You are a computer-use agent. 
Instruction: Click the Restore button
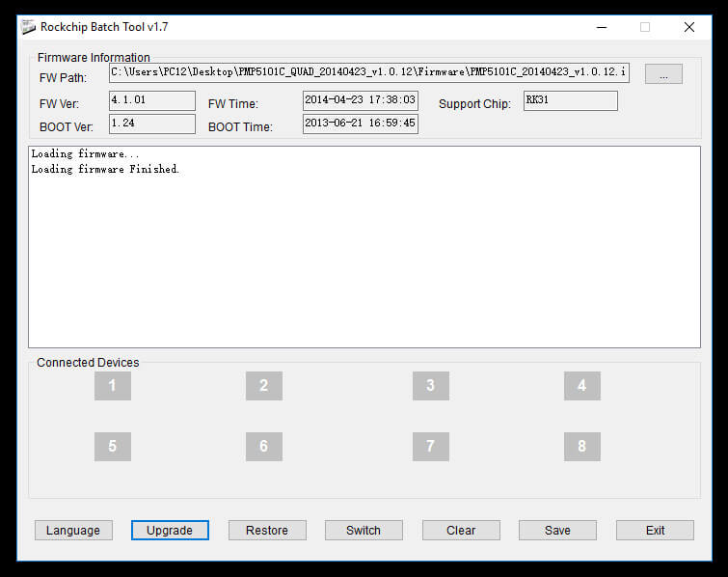pyautogui.click(x=267, y=530)
